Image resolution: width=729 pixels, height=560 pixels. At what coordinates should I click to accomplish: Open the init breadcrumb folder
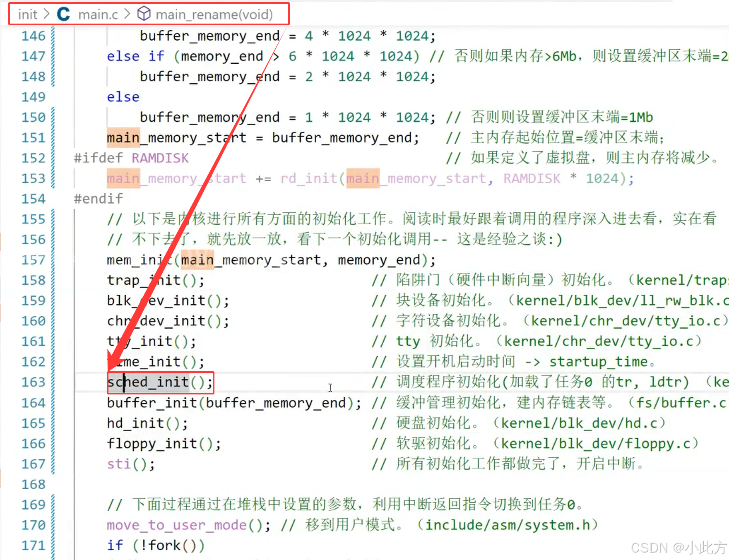click(x=28, y=14)
